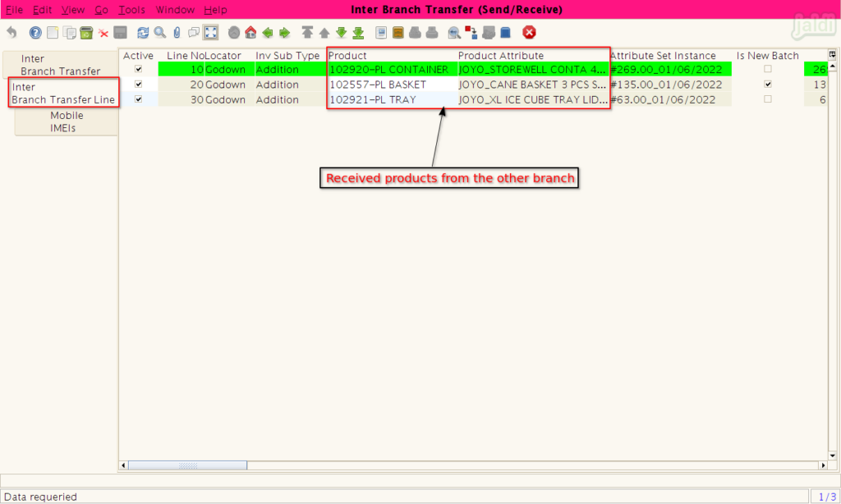Toggle grid view with the expand-arrows icon

(211, 33)
